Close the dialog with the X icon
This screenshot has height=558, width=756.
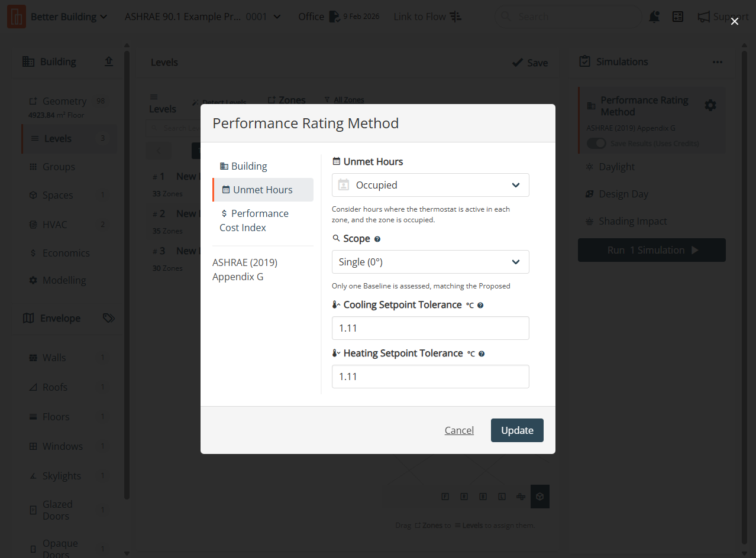pos(735,21)
